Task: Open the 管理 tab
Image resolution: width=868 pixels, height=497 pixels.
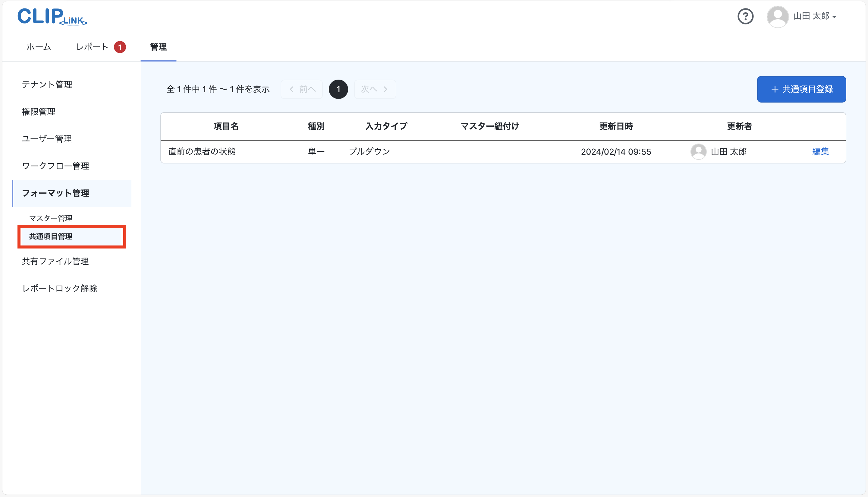Action: [x=158, y=47]
